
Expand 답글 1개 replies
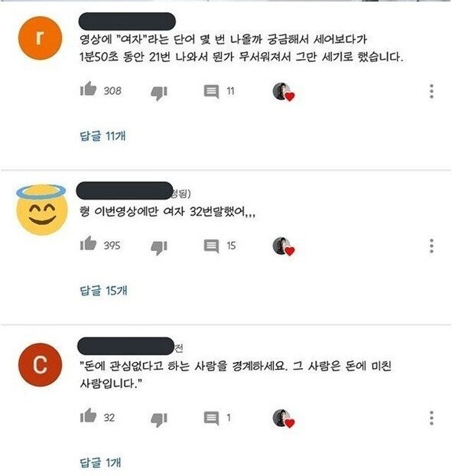[x=100, y=463]
